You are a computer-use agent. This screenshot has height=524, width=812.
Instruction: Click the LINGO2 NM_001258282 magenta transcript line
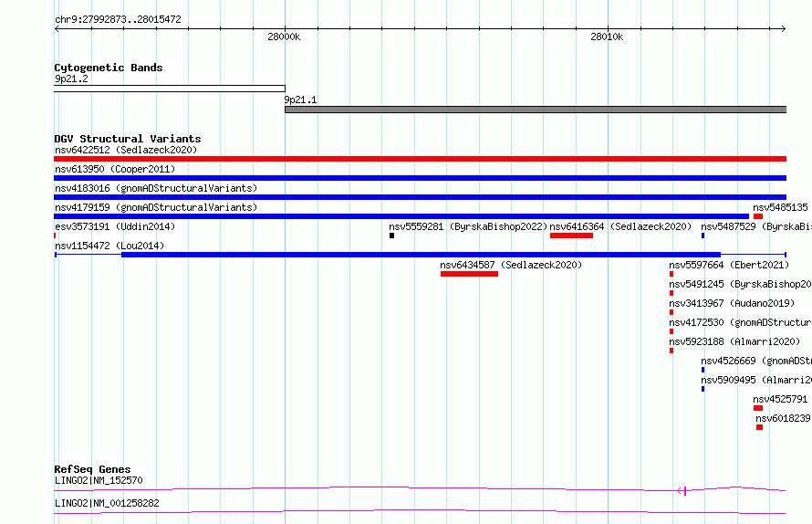(420, 512)
